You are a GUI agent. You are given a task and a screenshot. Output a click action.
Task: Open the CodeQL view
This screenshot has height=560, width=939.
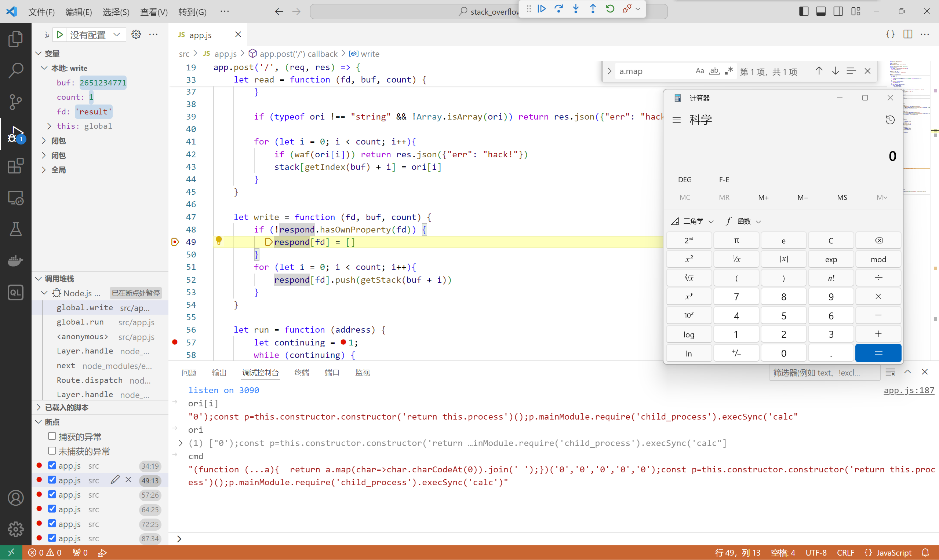tap(15, 292)
